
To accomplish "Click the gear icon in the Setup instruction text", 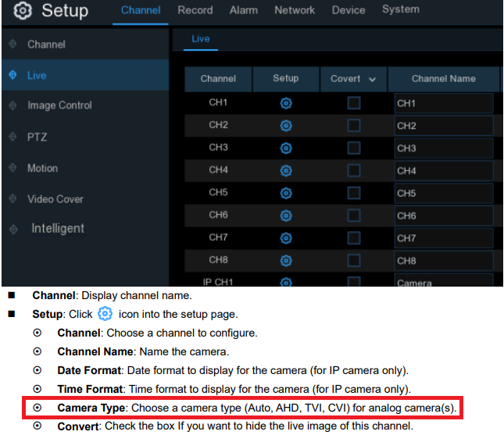I will click(x=105, y=314).
